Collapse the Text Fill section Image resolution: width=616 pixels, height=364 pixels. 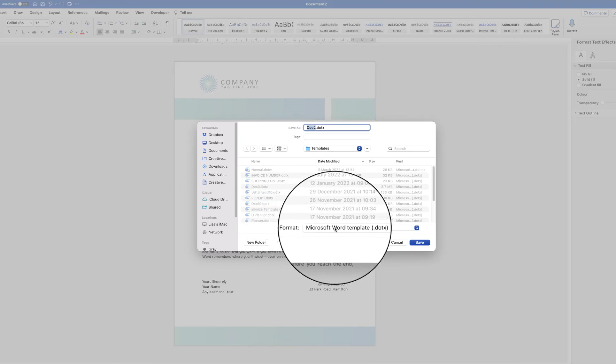pyautogui.click(x=575, y=66)
